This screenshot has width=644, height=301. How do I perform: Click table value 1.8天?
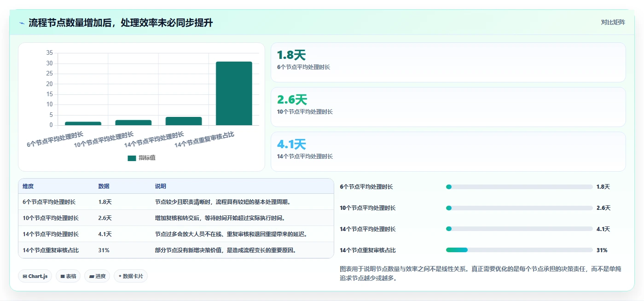[105, 202]
